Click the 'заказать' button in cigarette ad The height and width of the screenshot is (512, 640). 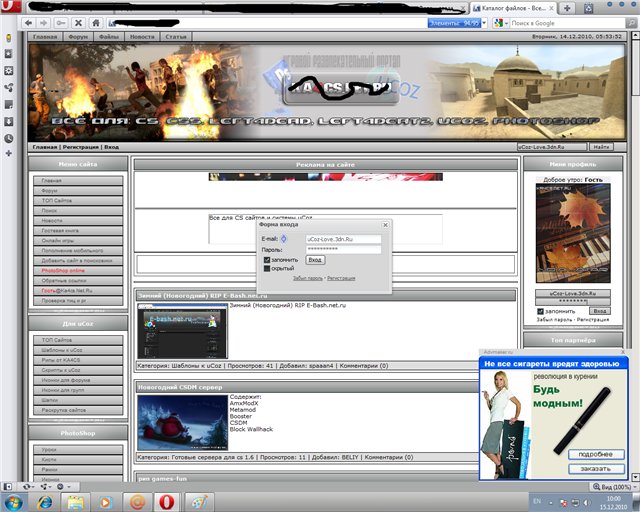(596, 469)
